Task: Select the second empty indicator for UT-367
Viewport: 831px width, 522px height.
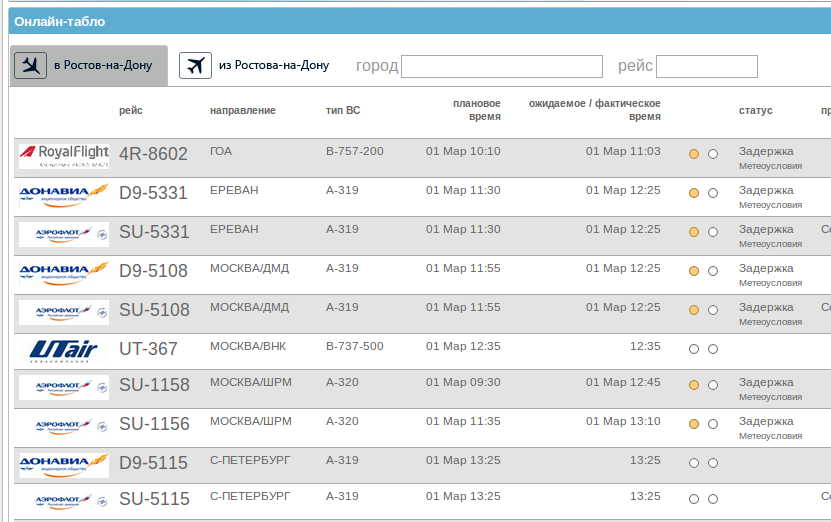Action: (713, 349)
